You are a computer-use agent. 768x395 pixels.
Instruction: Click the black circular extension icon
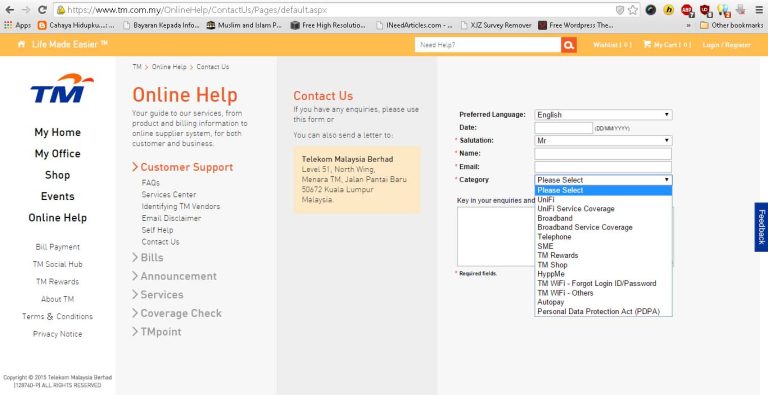tap(650, 10)
